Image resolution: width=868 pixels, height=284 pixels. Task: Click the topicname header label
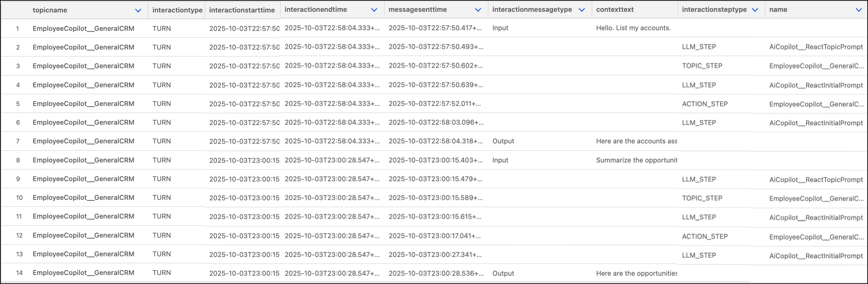click(x=50, y=10)
